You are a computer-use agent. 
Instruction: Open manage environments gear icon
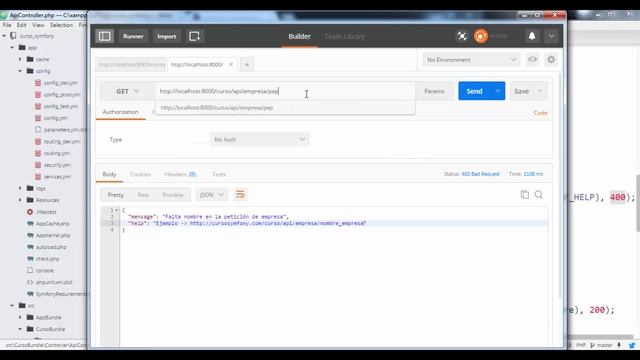(x=551, y=60)
